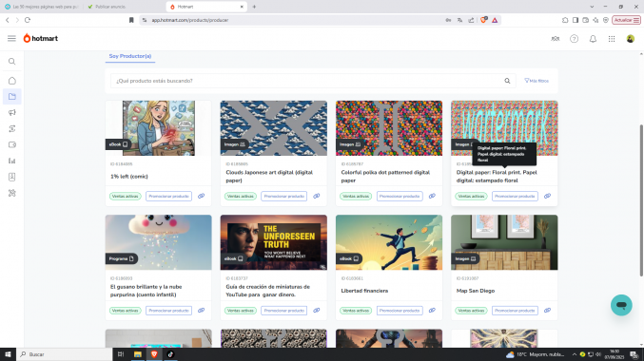644x361 pixels.
Task: Click the Brave shields icon in address bar
Action: click(x=483, y=20)
